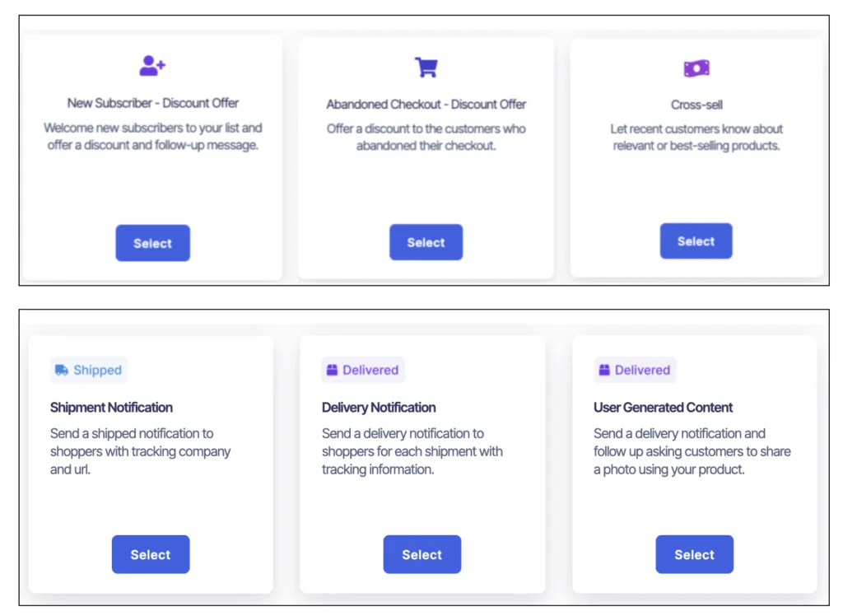843x616 pixels.
Task: Click the truck icon in Shipped badge
Action: coord(62,370)
